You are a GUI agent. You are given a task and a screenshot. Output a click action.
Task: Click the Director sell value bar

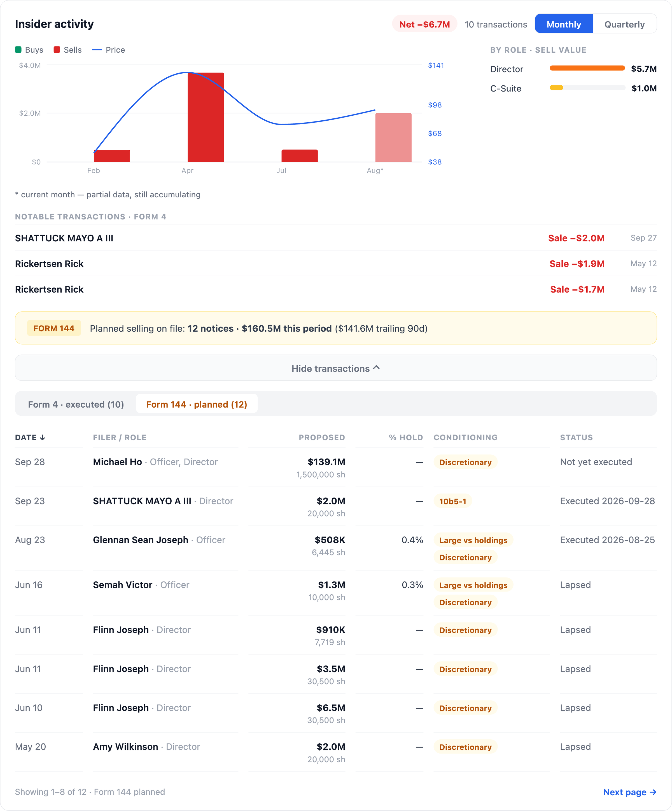pos(587,68)
